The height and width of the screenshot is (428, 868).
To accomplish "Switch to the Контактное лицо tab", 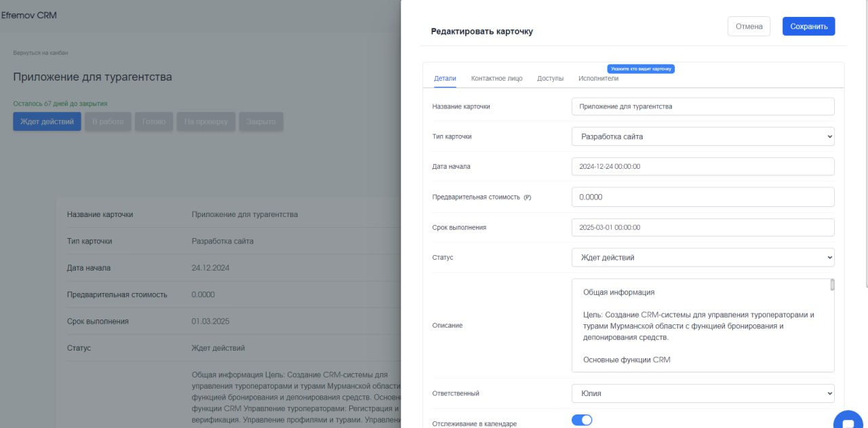I will (x=496, y=79).
